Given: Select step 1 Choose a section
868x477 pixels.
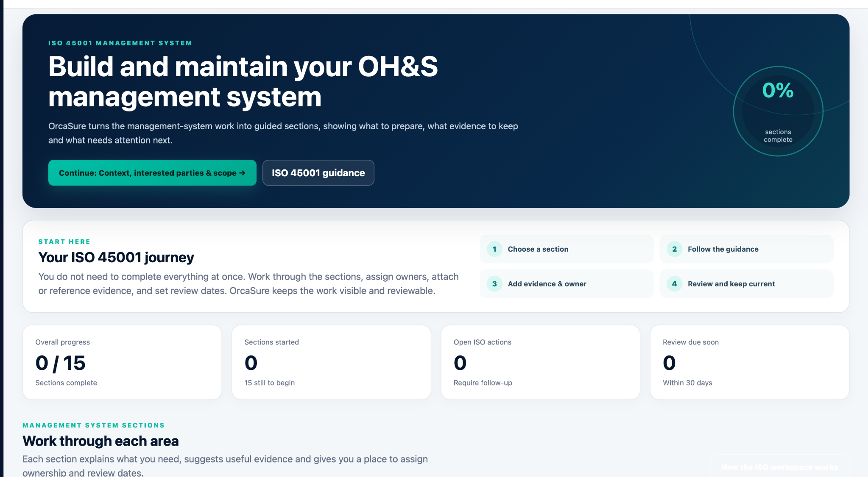Looking at the screenshot, I should (567, 249).
